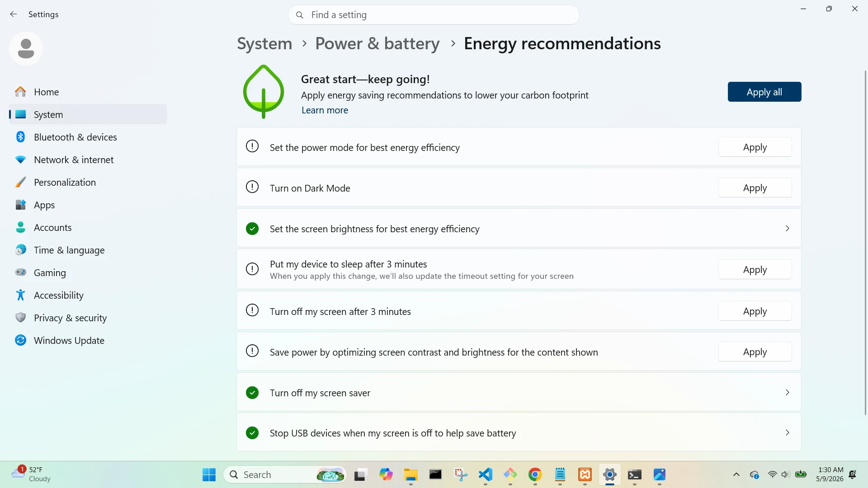This screenshot has height=488, width=868.
Task: Click the battery status tray icon
Action: (801, 474)
